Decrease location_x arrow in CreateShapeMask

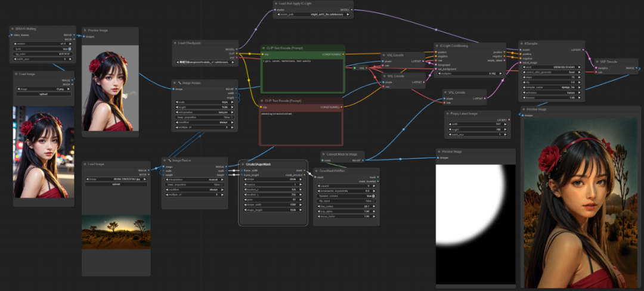coord(245,190)
